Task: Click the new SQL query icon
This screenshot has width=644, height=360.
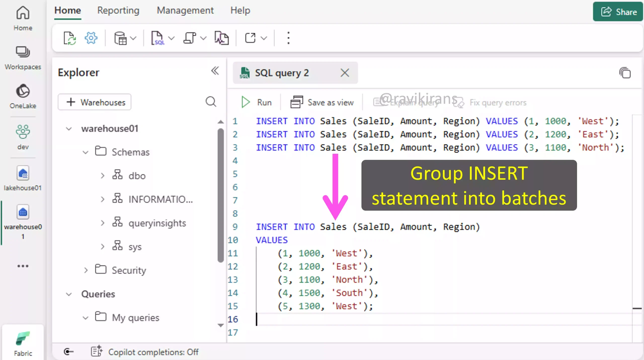Action: (158, 38)
